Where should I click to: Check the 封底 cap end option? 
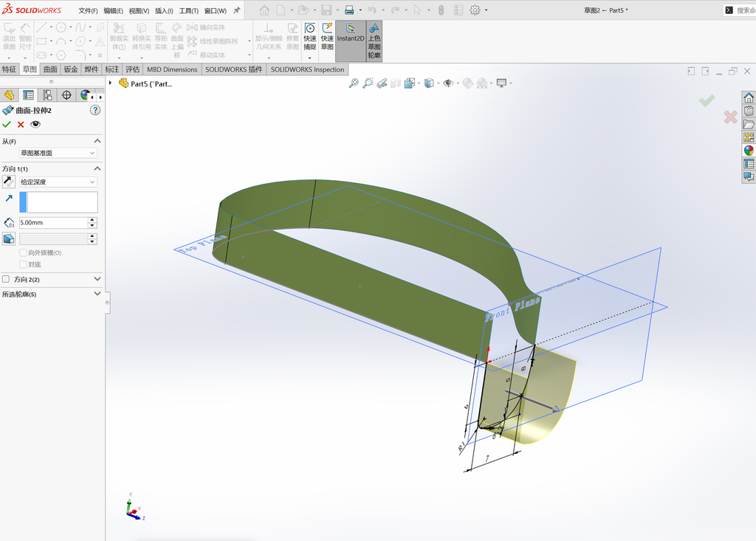click(23, 264)
